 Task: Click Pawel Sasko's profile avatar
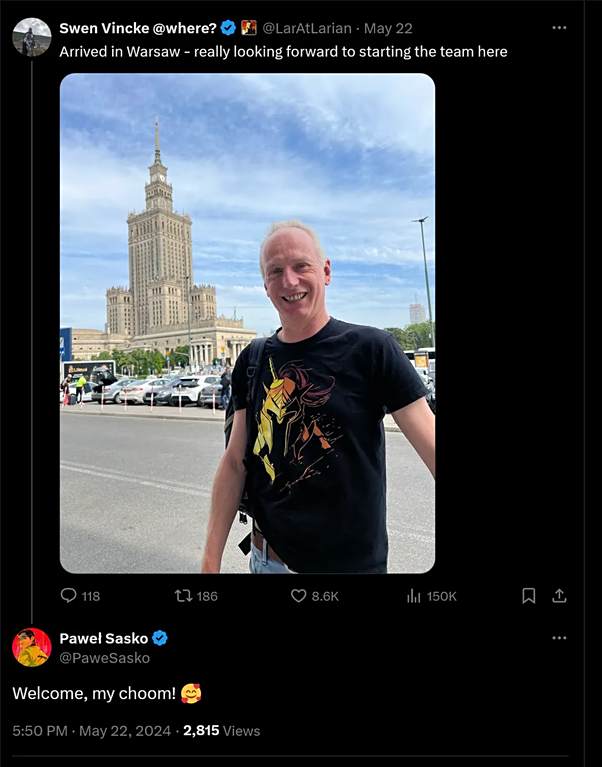[32, 647]
